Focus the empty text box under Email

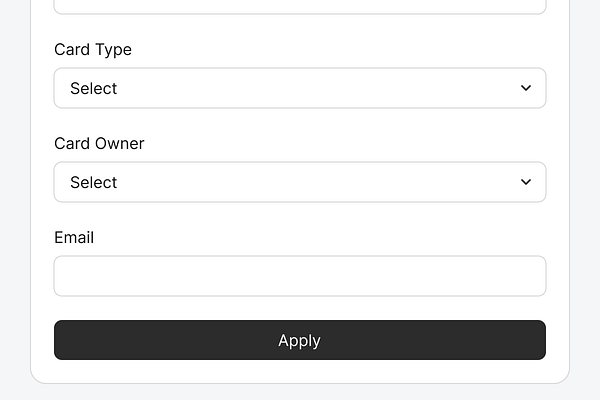(x=299, y=276)
